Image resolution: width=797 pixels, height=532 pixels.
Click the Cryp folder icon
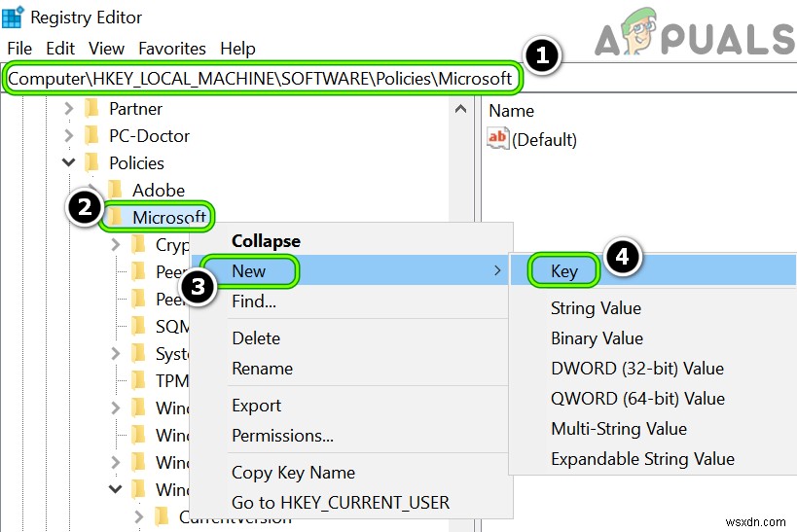139,244
